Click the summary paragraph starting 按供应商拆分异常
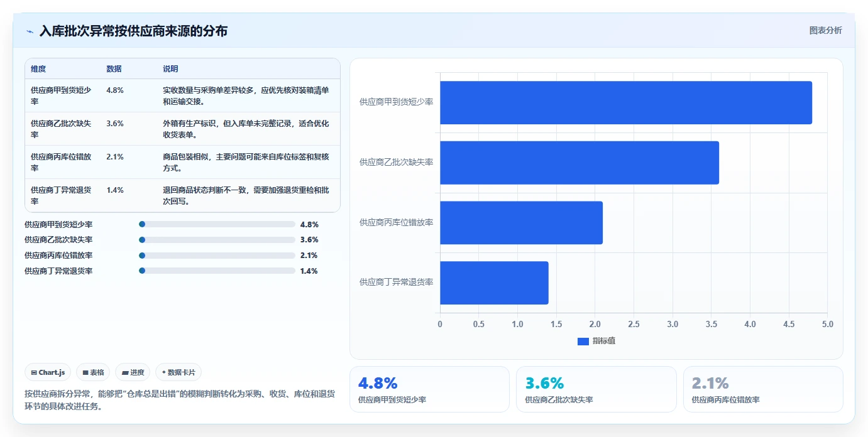The image size is (868, 437). pos(180,400)
